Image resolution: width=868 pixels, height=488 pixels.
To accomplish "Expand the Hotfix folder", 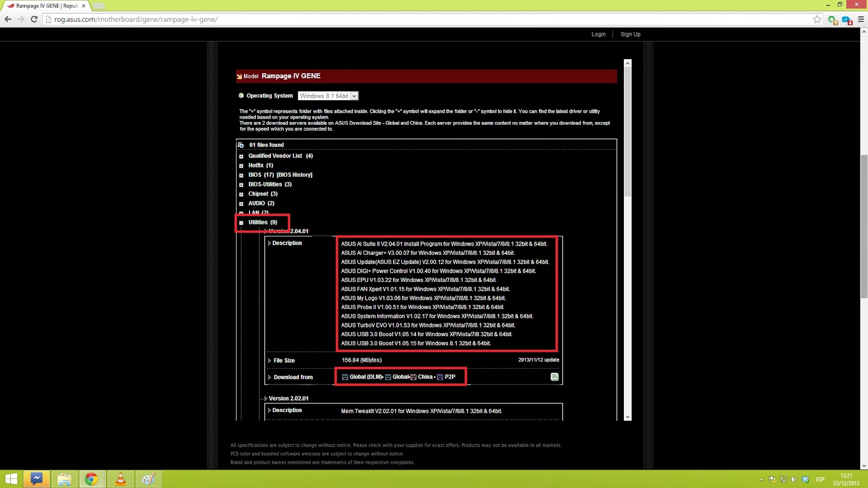I will [241, 166].
